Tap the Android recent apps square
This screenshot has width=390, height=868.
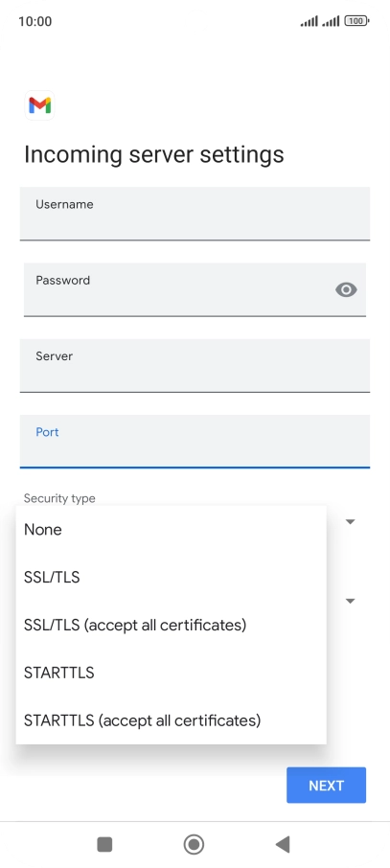pos(104,844)
